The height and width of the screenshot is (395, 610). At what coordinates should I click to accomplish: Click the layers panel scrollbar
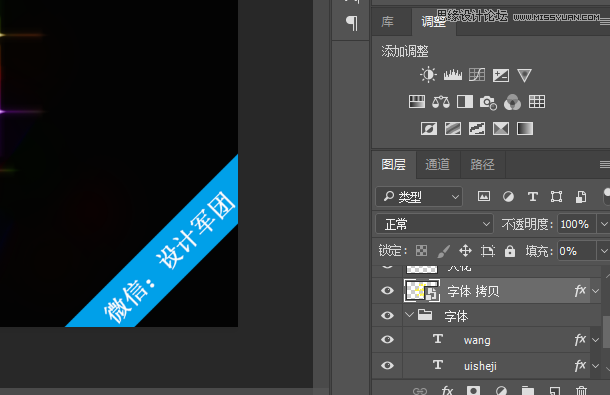[x=606, y=332]
